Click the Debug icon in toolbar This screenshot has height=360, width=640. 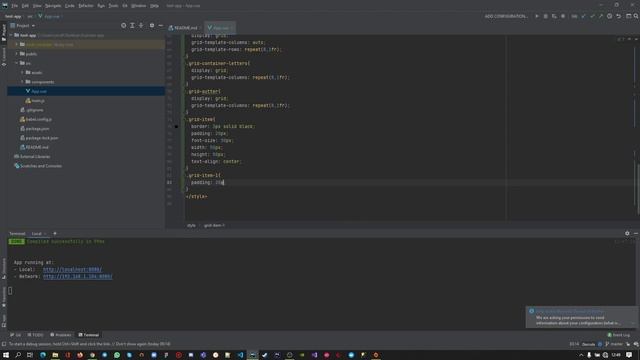click(x=545, y=16)
